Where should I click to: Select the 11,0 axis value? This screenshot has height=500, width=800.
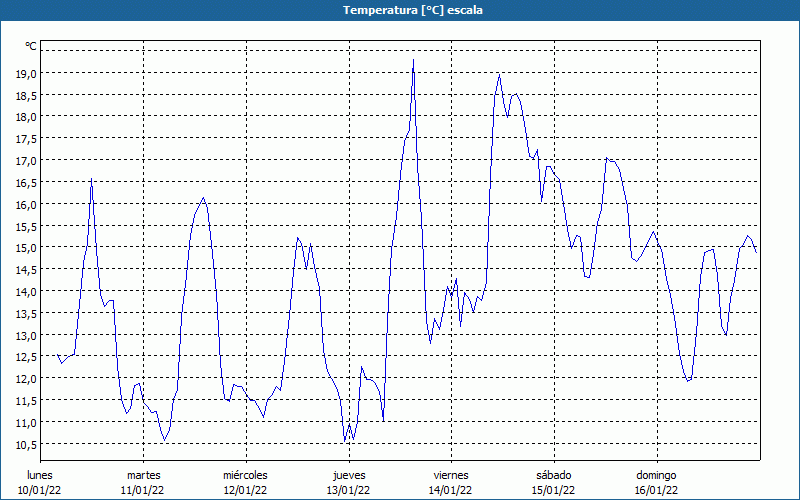pyautogui.click(x=27, y=422)
